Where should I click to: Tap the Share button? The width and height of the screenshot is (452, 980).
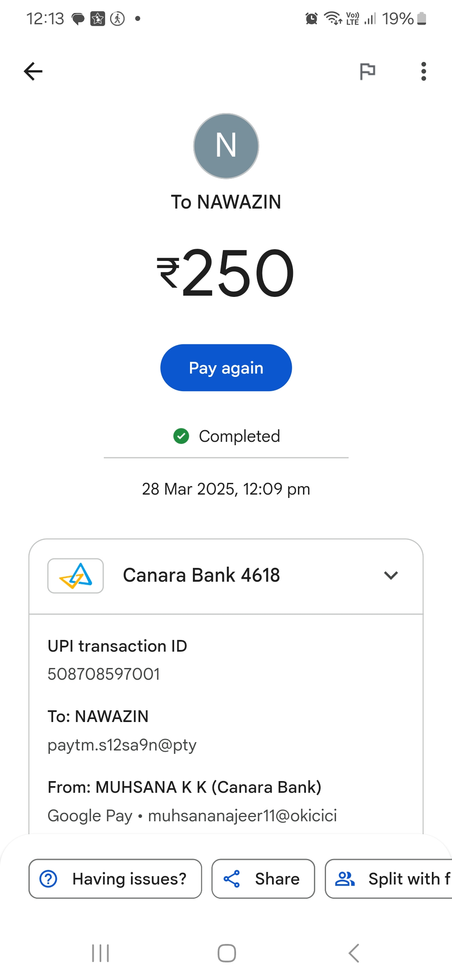263,879
